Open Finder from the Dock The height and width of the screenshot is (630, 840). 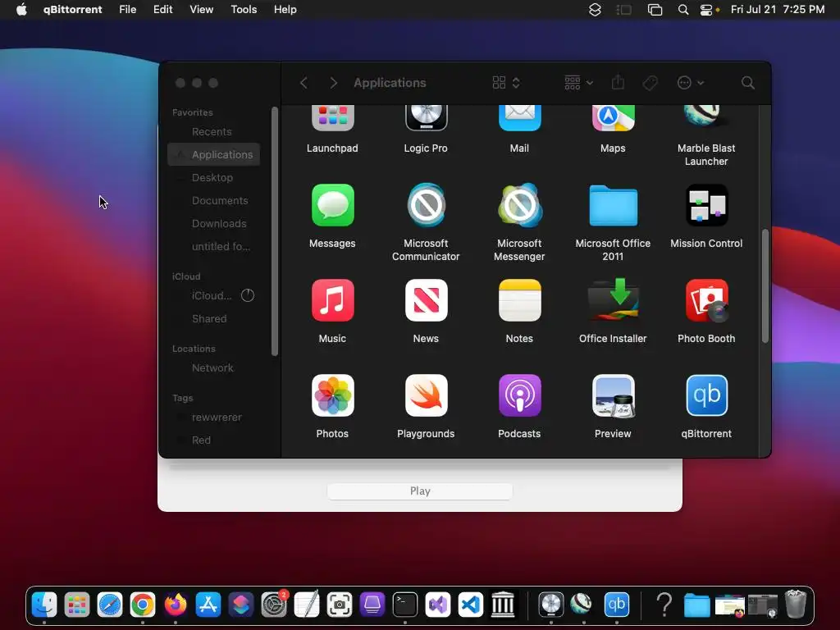tap(44, 605)
